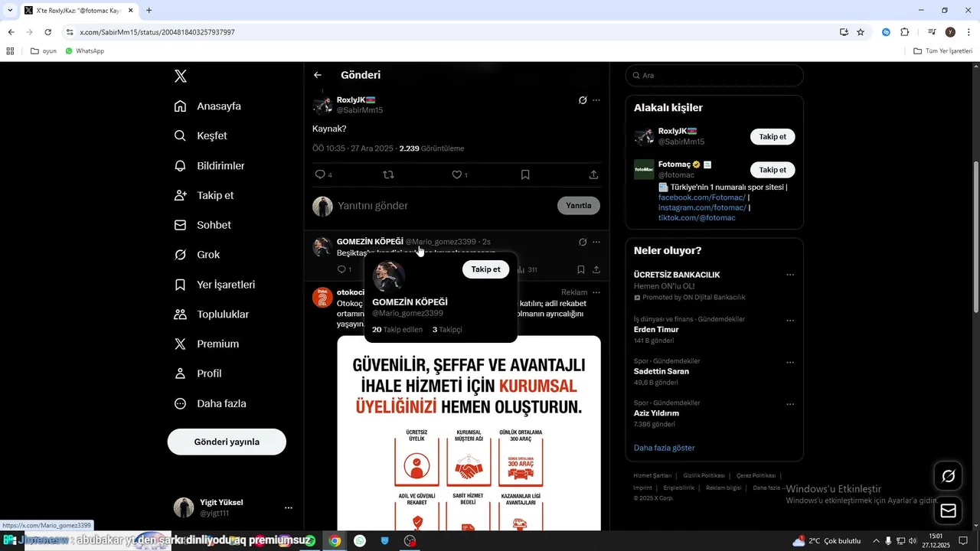Click the Yanıtla button
Screen dimensions: 980x551
pyautogui.click(x=579, y=206)
